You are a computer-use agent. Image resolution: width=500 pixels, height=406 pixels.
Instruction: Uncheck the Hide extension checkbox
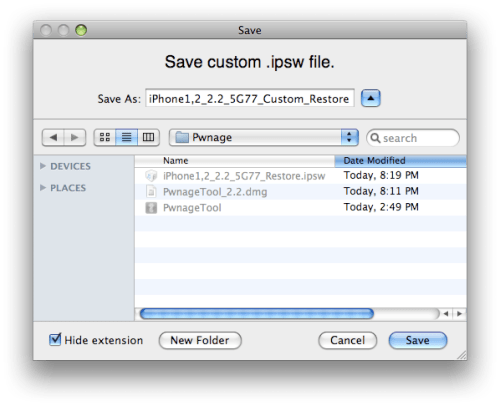(55, 340)
